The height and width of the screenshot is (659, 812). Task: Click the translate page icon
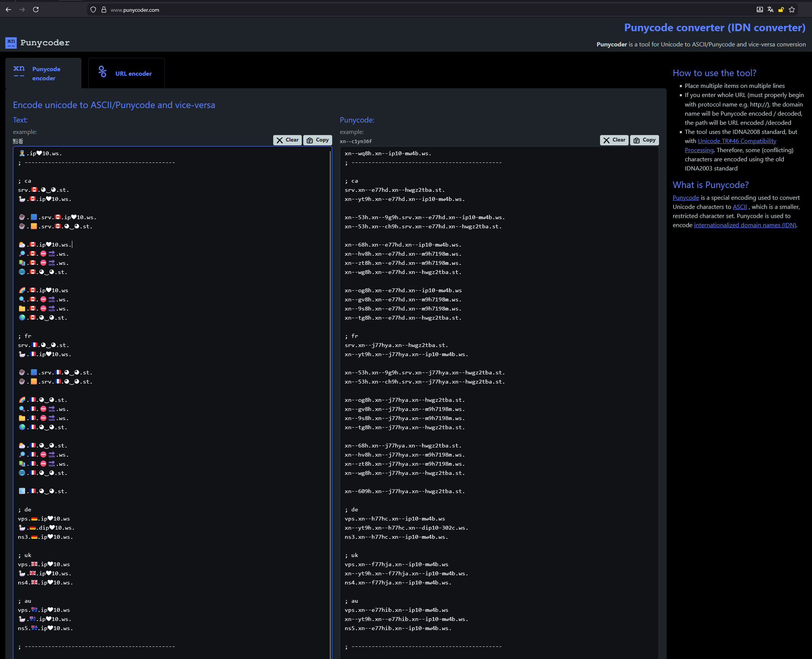(x=770, y=10)
